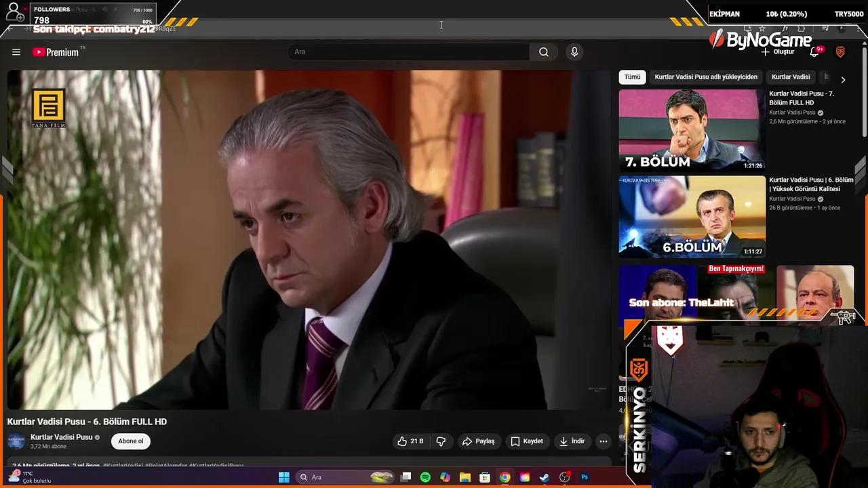Image resolution: width=868 pixels, height=488 pixels.
Task: Dislike the video with thumbs-down
Action: 441,441
